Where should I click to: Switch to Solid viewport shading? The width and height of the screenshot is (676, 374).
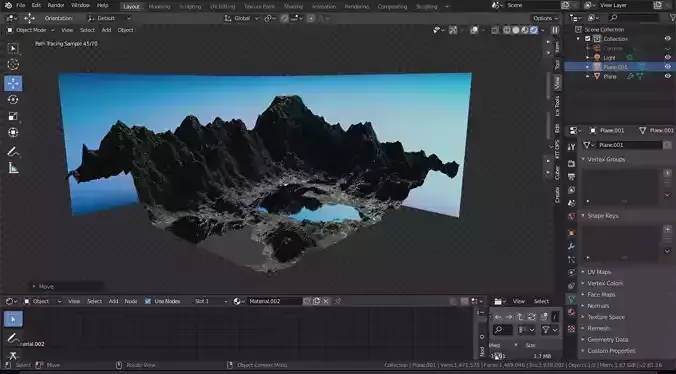point(516,30)
